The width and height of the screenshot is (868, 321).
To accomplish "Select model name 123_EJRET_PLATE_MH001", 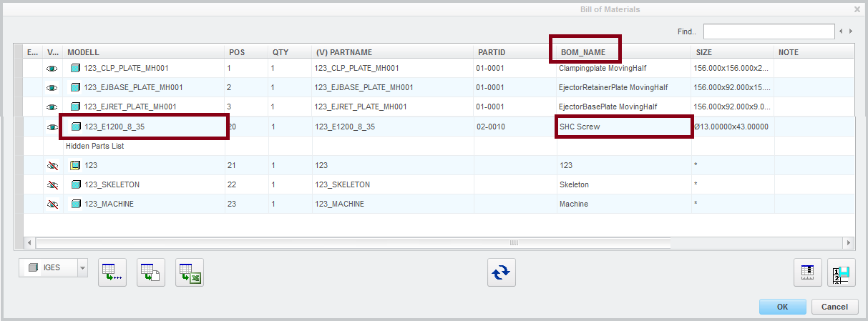I will pyautogui.click(x=130, y=107).
